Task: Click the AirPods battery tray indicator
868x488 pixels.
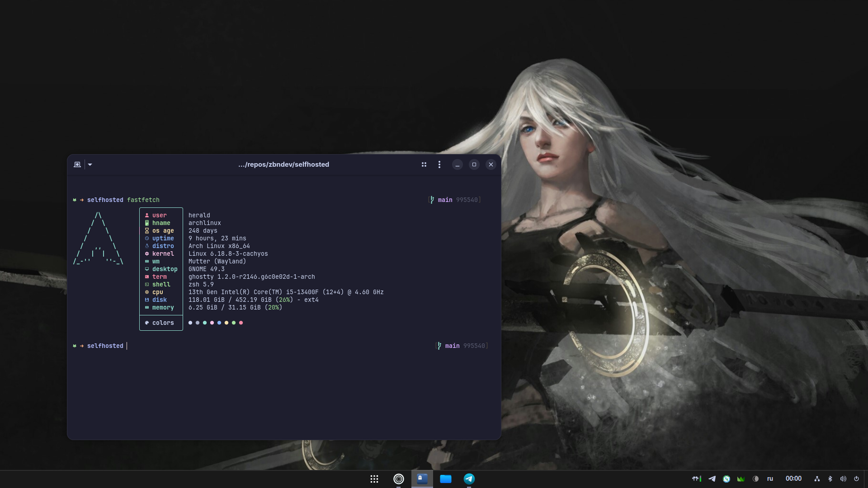Action: click(697, 479)
